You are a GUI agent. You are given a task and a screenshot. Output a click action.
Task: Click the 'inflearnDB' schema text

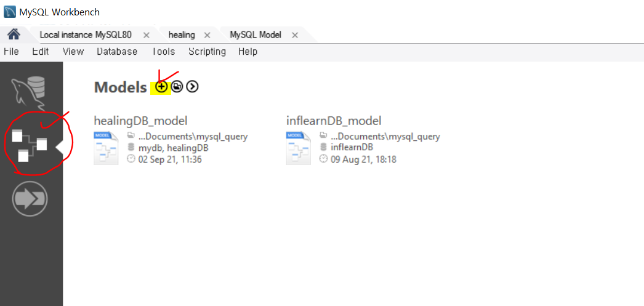[352, 148]
